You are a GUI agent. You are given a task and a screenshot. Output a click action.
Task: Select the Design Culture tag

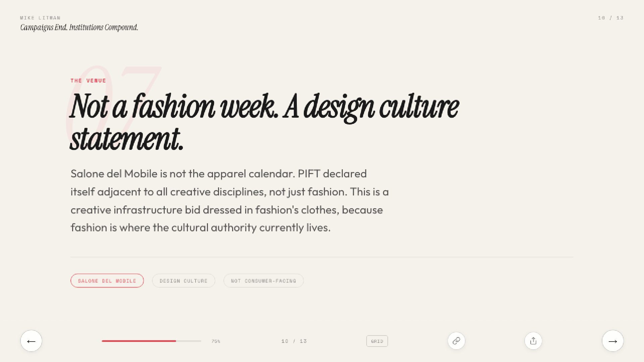click(183, 281)
